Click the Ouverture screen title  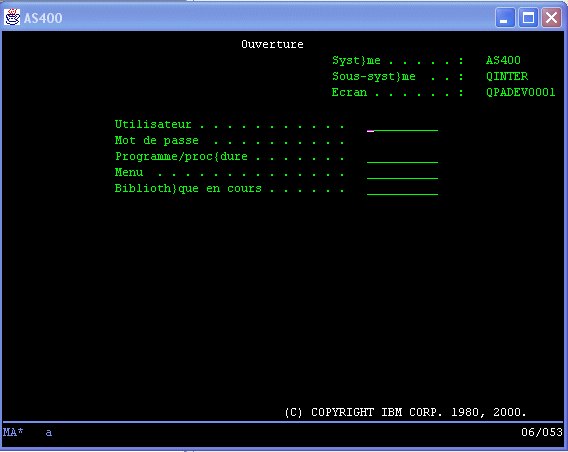click(272, 44)
